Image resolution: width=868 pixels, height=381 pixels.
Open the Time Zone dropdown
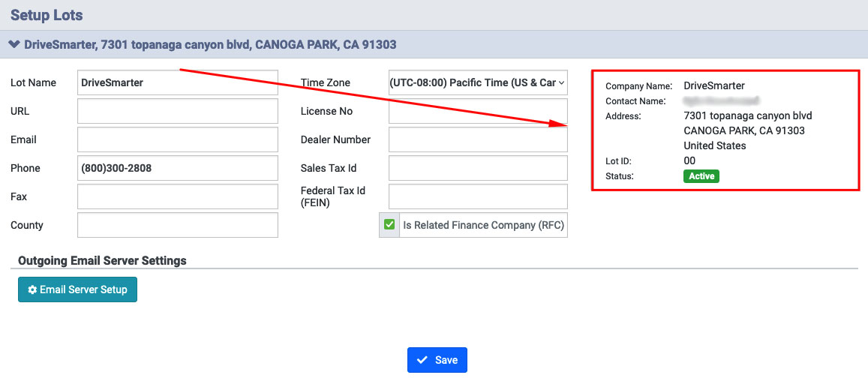478,82
